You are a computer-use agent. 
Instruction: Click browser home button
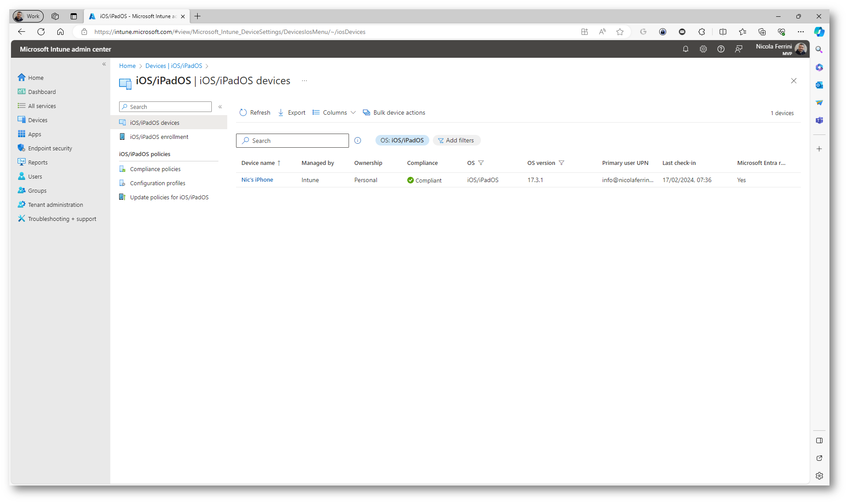click(60, 32)
